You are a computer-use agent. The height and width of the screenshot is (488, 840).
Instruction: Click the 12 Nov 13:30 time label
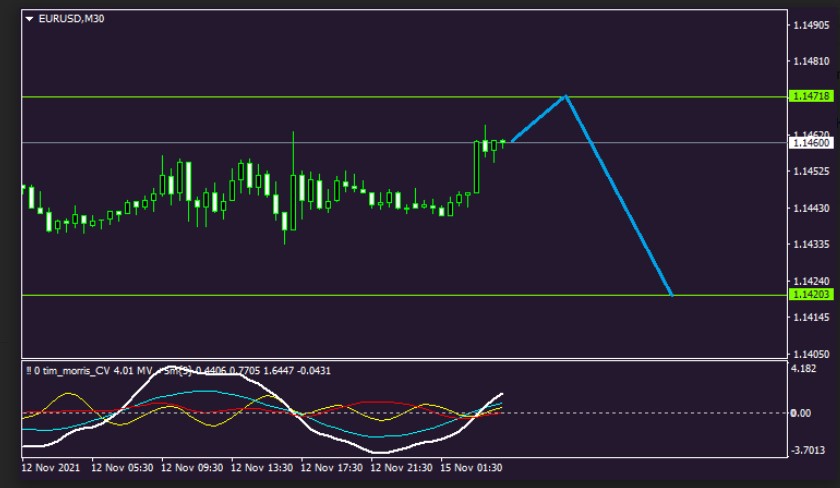pyautogui.click(x=263, y=467)
